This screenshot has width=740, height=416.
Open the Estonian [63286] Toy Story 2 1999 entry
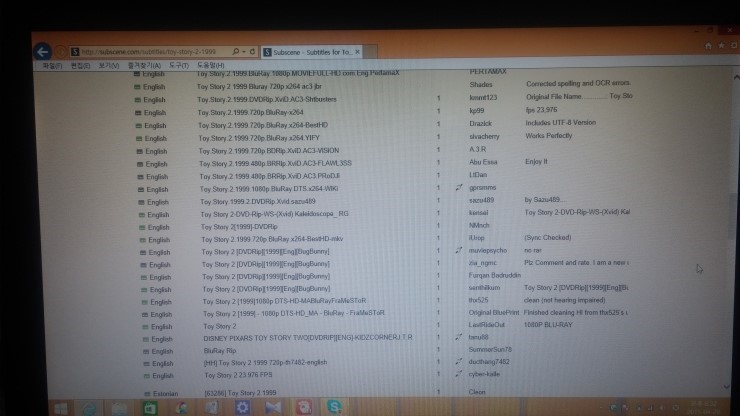(x=241, y=393)
